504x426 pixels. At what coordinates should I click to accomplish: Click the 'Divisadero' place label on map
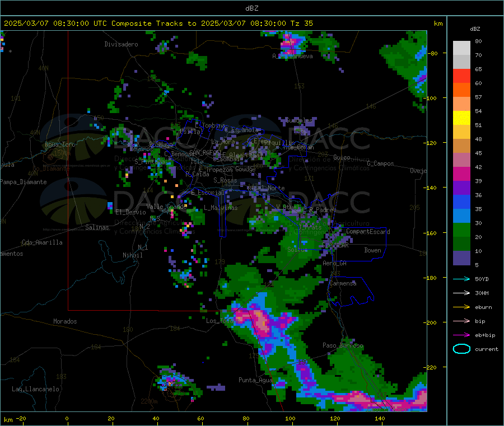point(121,44)
